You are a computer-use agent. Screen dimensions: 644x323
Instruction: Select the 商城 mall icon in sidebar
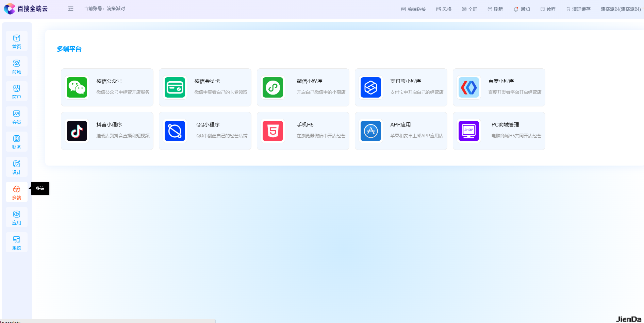[x=16, y=66]
